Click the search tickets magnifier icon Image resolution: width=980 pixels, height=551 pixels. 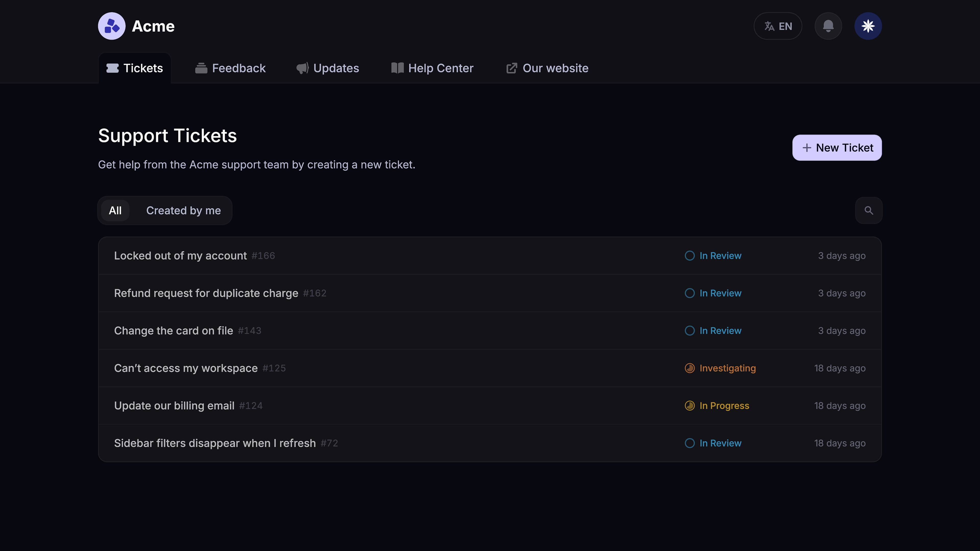868,210
